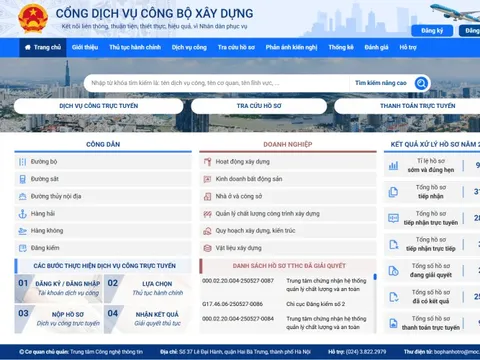Open the Thống kê menu
The image size is (480, 360).
(x=341, y=47)
